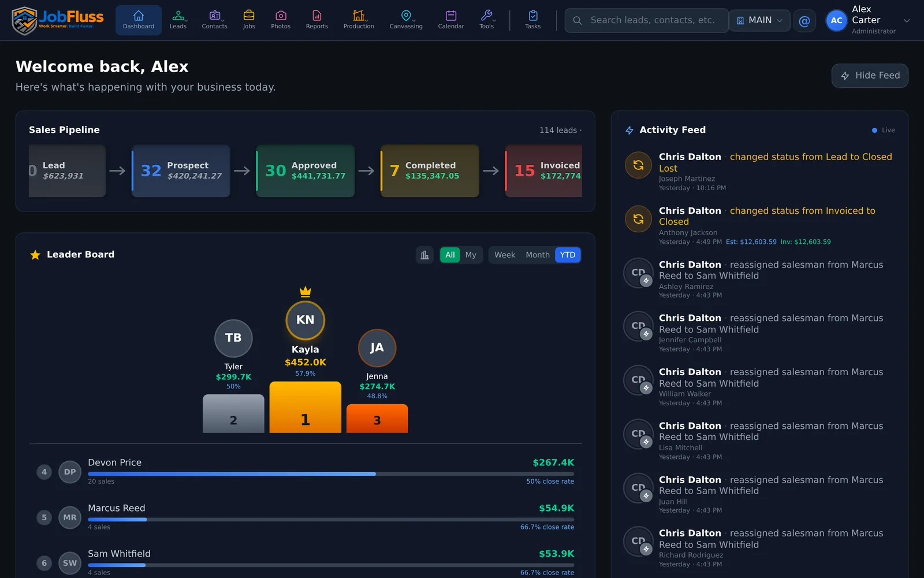Click the Anthony Jackson activity entry
The image size is (924, 578).
pos(760,225)
